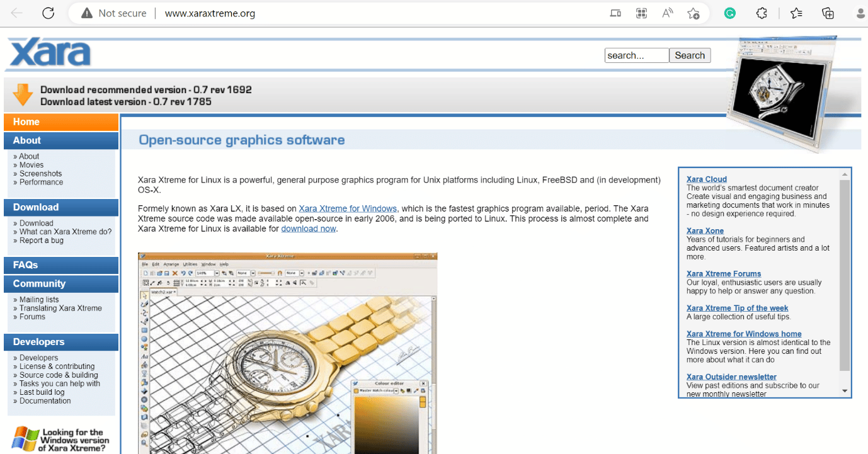868x454 pixels.
Task: Open the Xara Cloud link
Action: tap(707, 179)
